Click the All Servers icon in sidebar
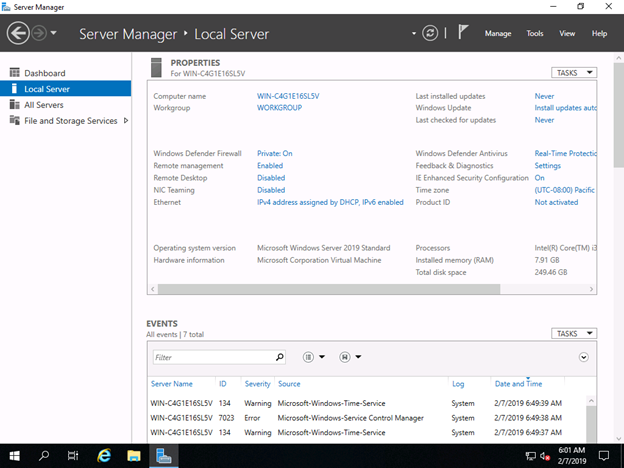Image resolution: width=624 pixels, height=468 pixels. point(14,104)
